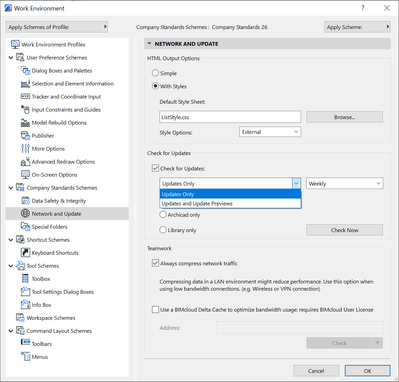Click Check button dropdown arrow
This screenshot has width=399, height=382.
coord(377,343)
